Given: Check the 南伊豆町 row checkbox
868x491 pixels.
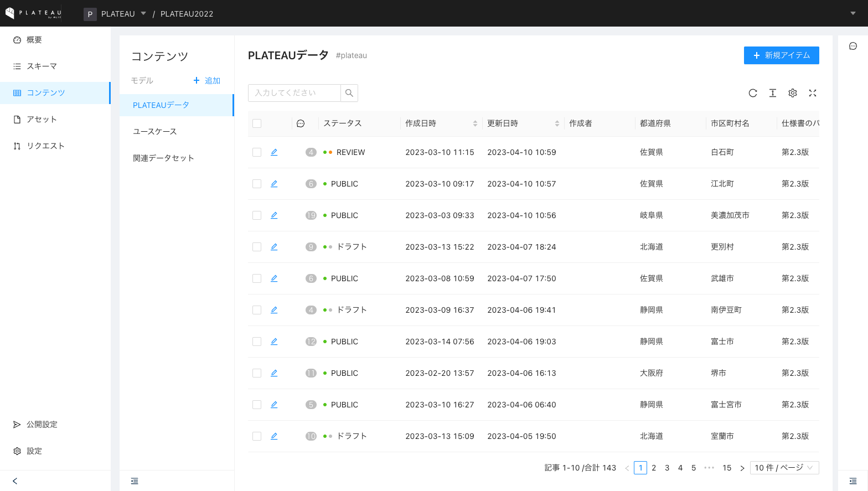Looking at the screenshot, I should pos(257,310).
